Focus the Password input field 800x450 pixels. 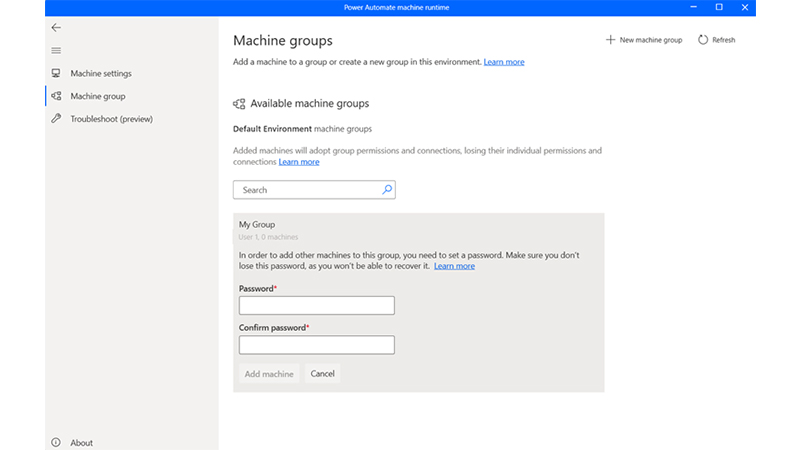[316, 306]
